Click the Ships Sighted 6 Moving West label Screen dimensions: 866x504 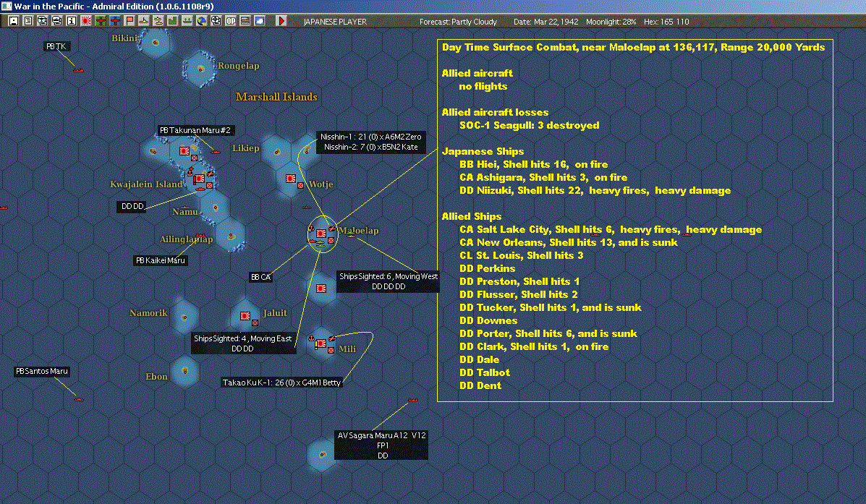[389, 281]
